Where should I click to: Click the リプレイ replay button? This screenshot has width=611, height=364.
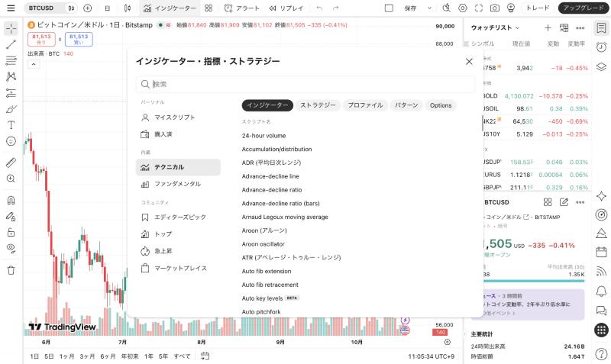point(286,8)
